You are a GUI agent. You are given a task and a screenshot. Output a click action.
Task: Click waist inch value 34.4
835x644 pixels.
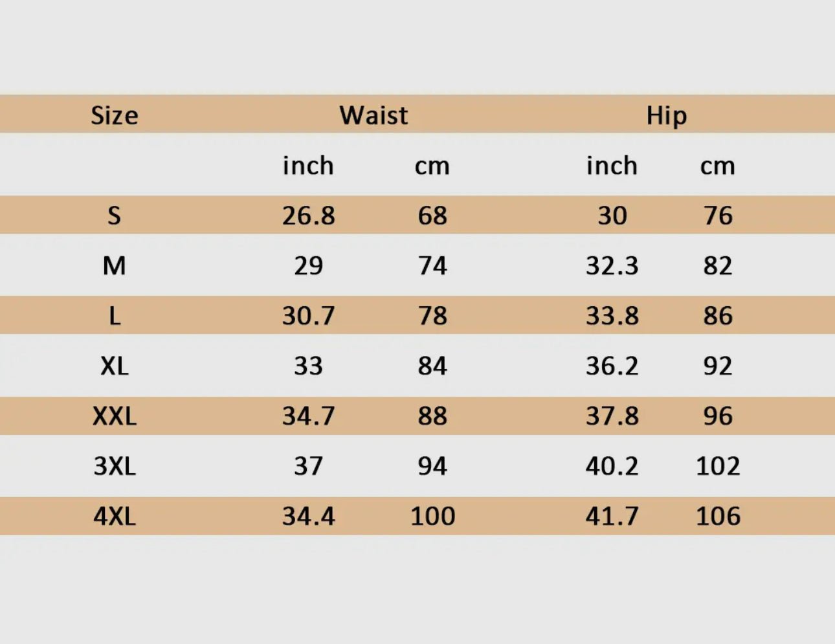[x=309, y=516]
